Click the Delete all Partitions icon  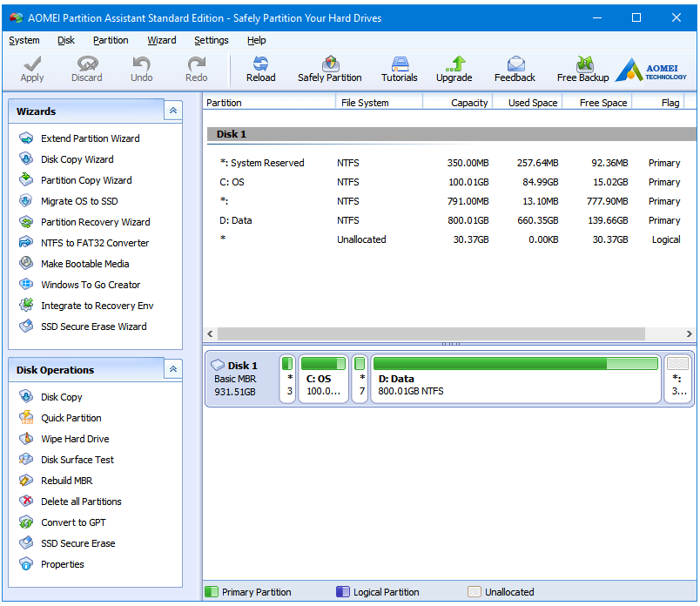click(26, 502)
